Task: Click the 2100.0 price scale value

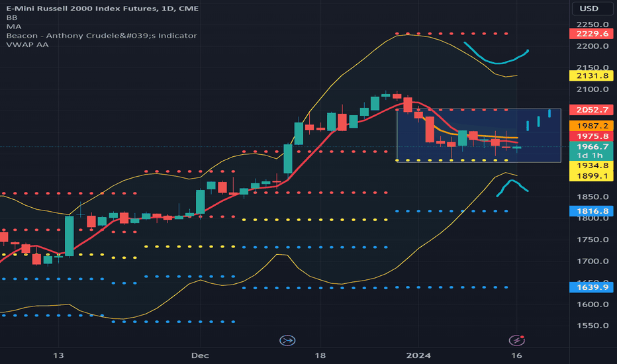Action: tap(593, 89)
